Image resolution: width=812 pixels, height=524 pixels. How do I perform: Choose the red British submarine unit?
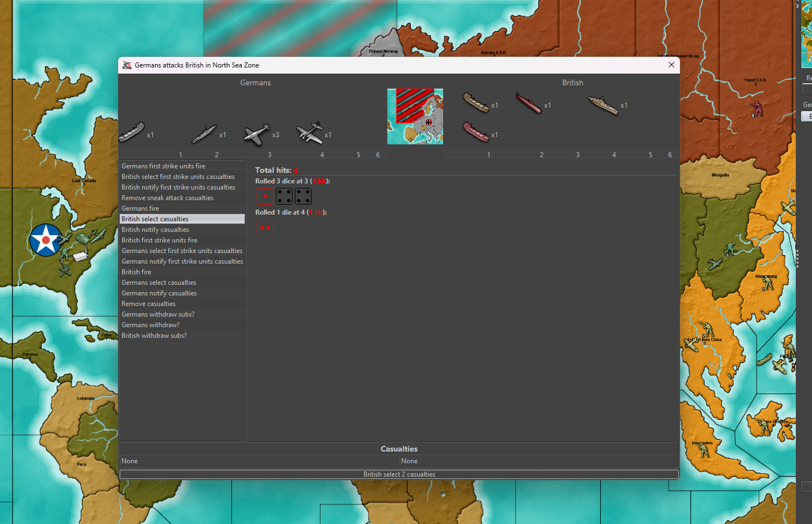pyautogui.click(x=528, y=103)
